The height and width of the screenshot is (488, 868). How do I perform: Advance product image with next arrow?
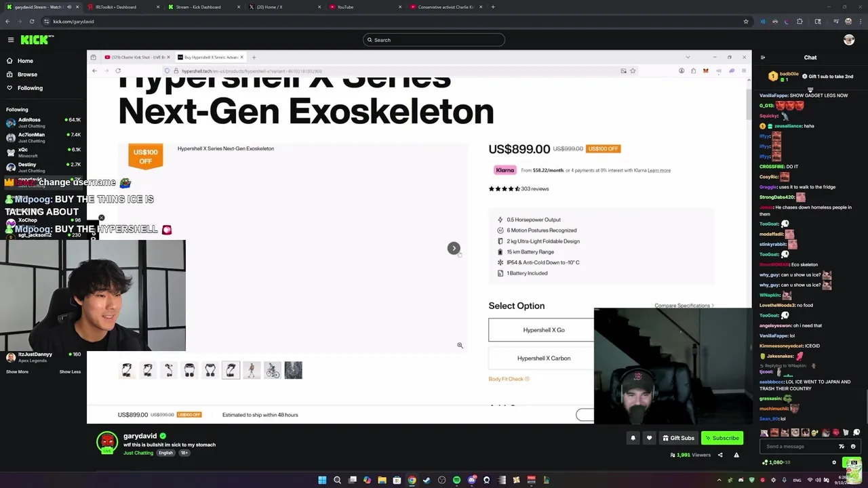coord(454,248)
